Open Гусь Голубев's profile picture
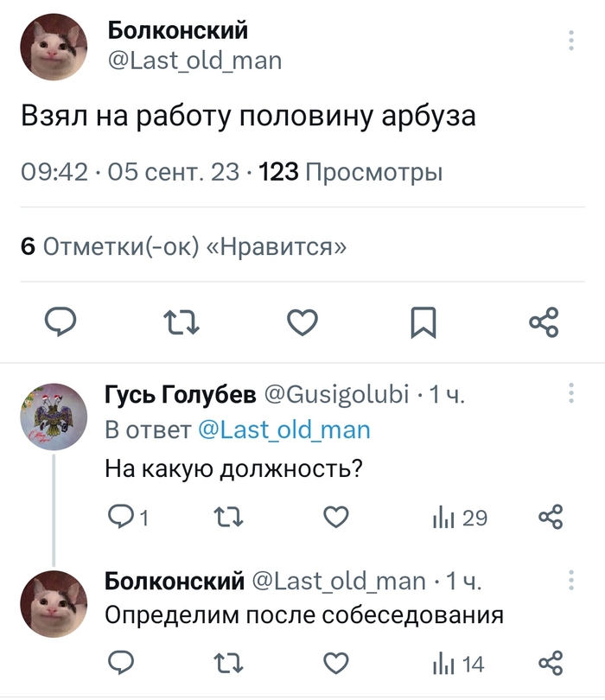The image size is (605, 700). pos(52,416)
